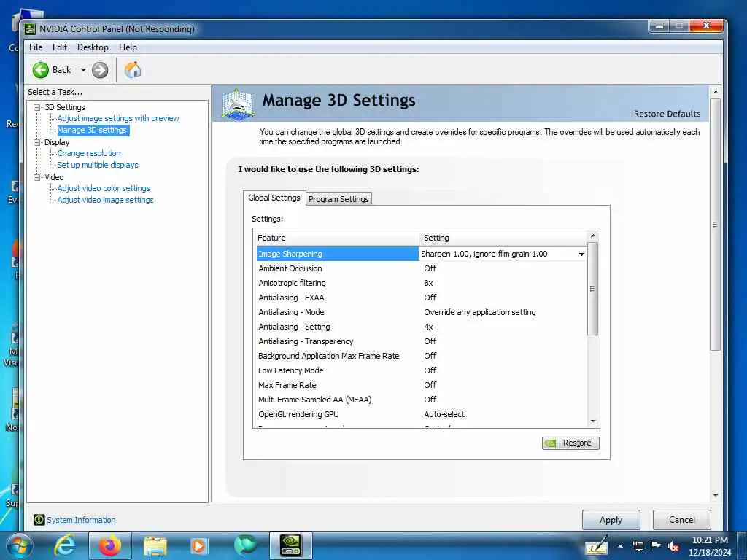
Task: Open Adjust video image settings
Action: coord(105,200)
